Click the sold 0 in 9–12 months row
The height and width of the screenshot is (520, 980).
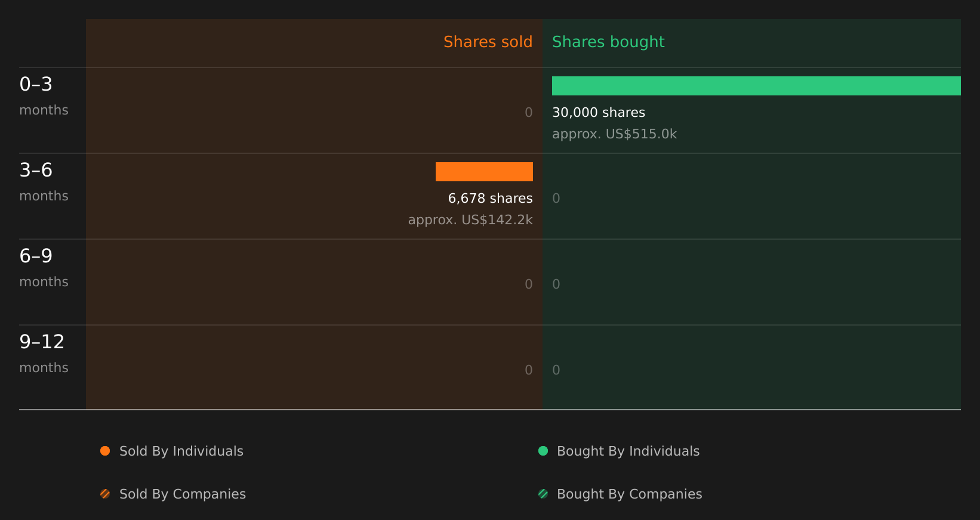click(x=529, y=370)
